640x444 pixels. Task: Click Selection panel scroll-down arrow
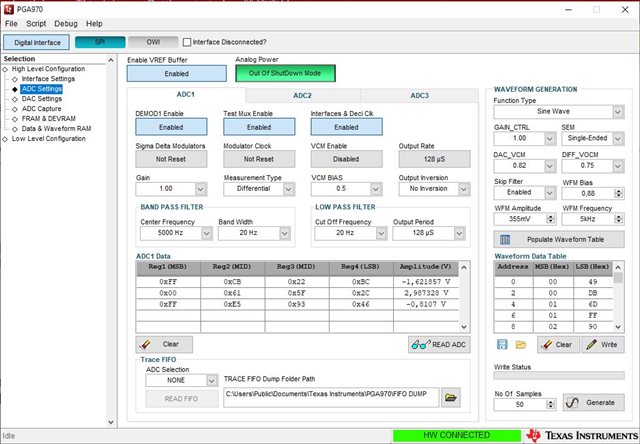[111, 422]
